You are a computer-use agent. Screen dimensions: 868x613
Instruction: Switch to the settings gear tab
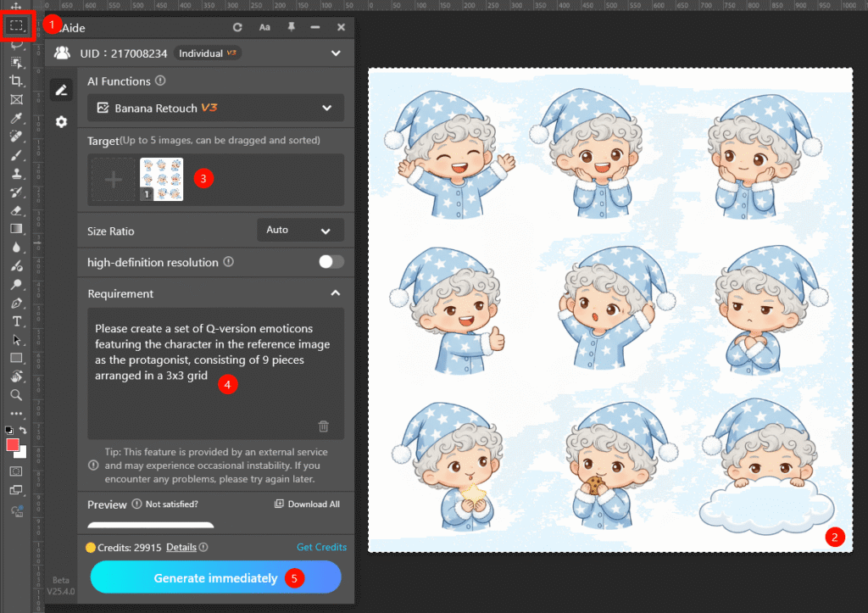point(61,121)
